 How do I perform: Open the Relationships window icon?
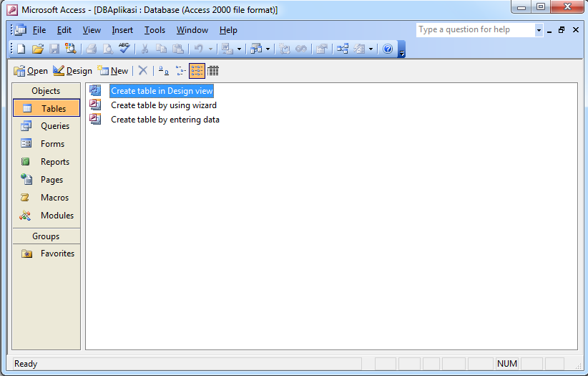click(x=343, y=49)
